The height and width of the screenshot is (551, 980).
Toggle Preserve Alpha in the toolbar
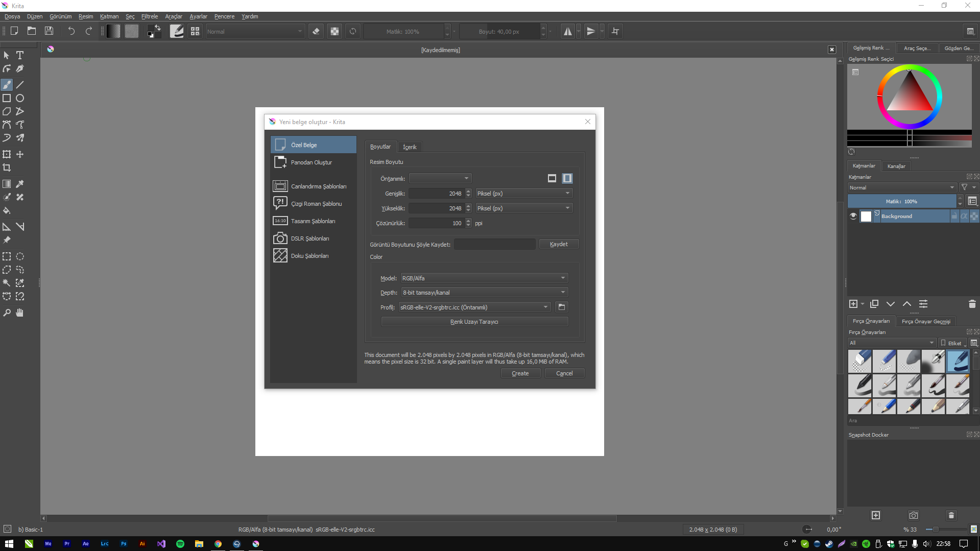(334, 31)
